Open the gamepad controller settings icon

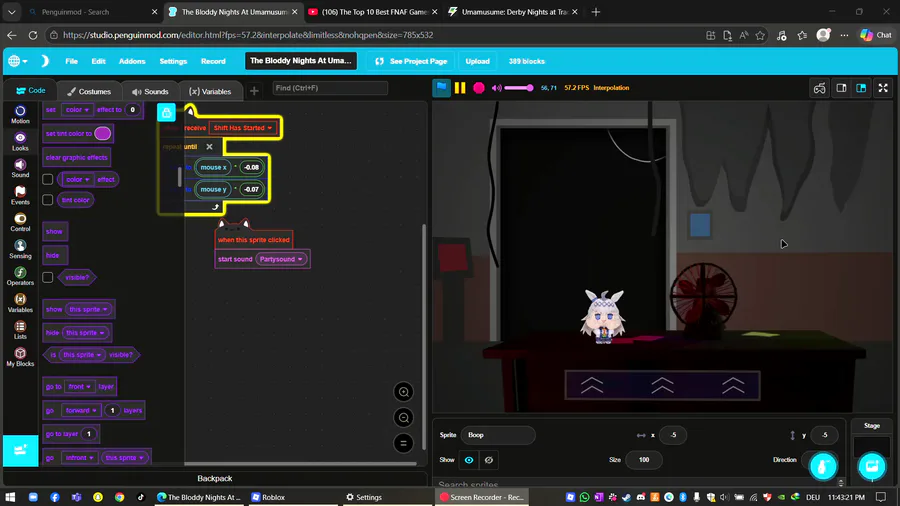(819, 88)
